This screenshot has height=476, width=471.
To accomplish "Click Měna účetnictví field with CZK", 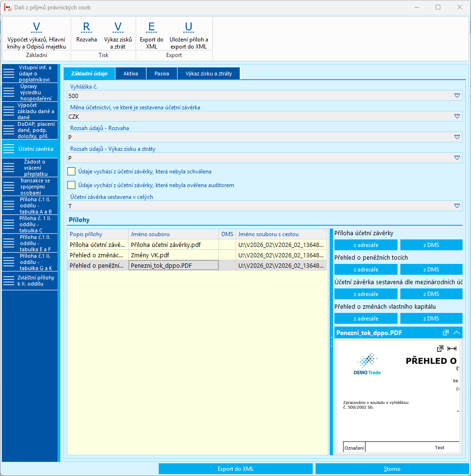I will tap(265, 116).
